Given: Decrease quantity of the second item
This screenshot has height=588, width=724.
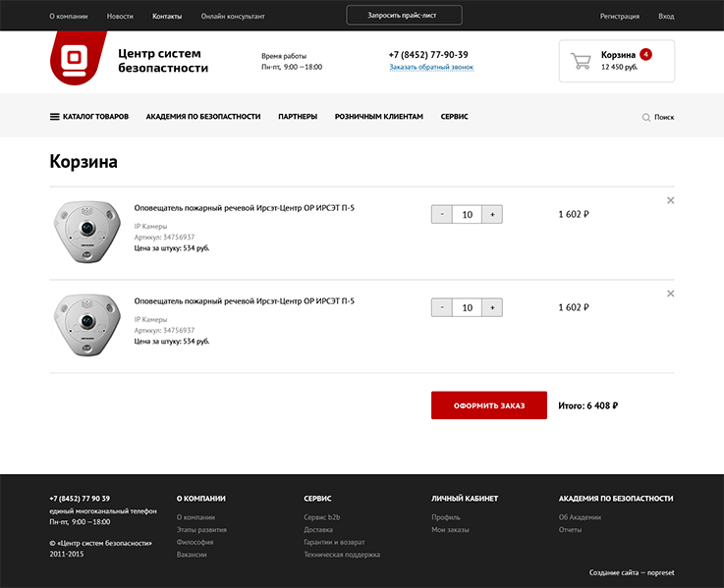Looking at the screenshot, I should 442,307.
